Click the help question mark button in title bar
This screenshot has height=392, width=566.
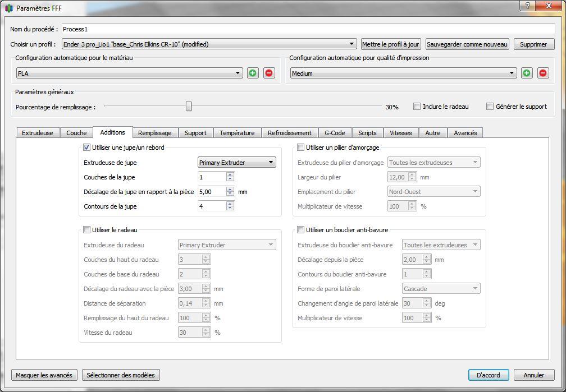pos(528,6)
